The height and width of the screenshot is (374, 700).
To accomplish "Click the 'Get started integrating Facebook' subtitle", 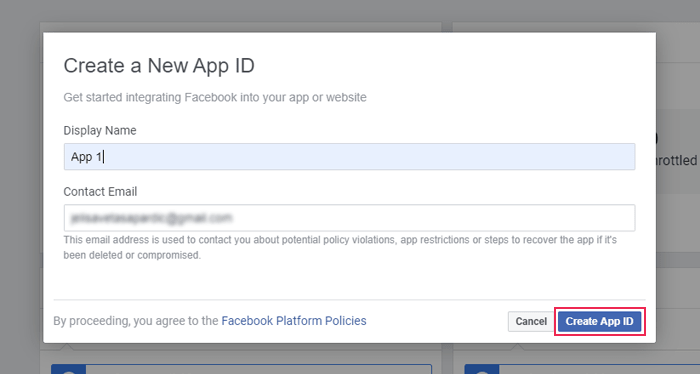I will pos(215,97).
